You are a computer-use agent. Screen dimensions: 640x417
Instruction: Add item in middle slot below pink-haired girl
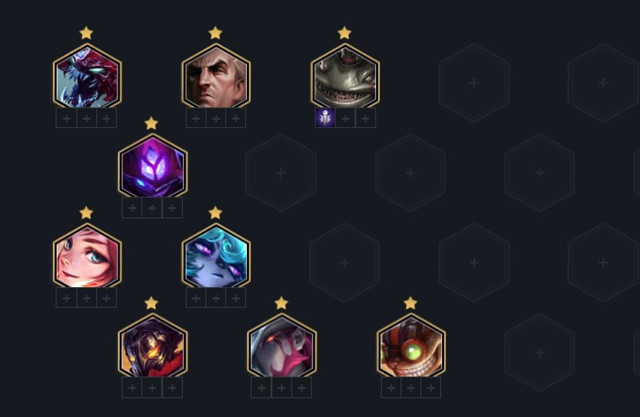click(87, 298)
